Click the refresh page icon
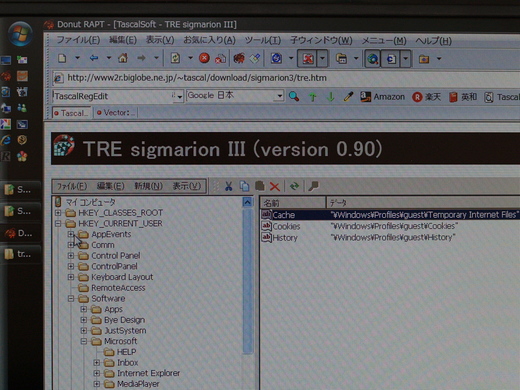 click(175, 58)
